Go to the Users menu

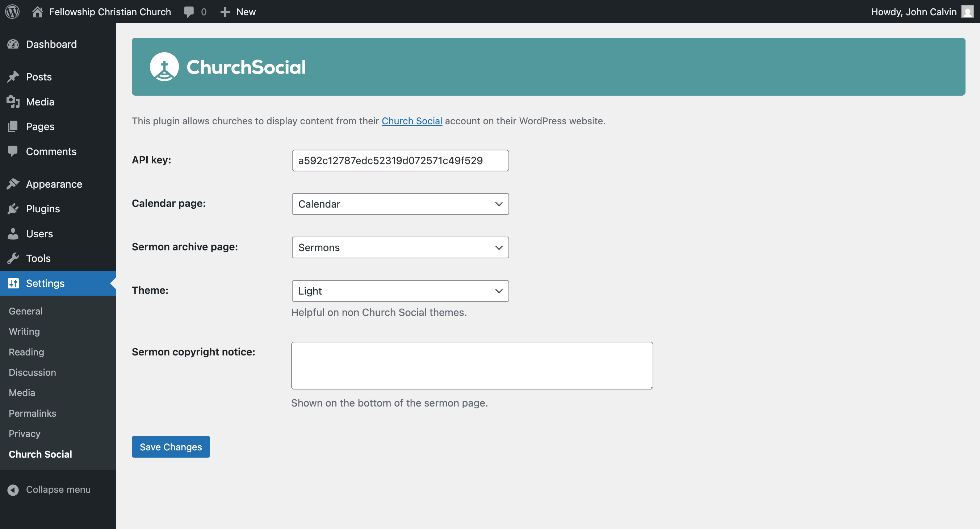[x=39, y=234]
